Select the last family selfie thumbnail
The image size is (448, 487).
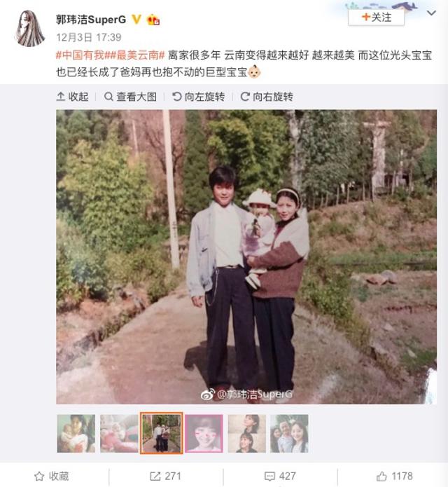click(289, 433)
